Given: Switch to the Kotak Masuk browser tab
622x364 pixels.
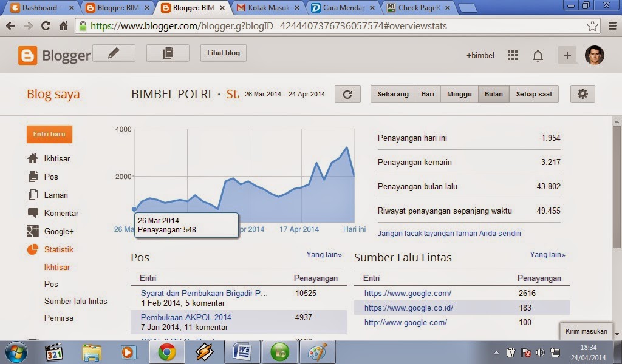Looking at the screenshot, I should point(267,7).
